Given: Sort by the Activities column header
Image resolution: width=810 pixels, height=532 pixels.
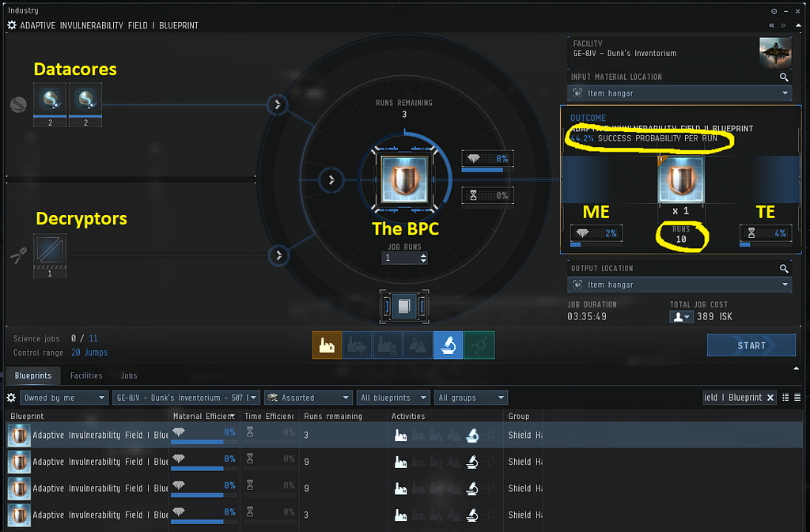Looking at the screenshot, I should pos(445,416).
